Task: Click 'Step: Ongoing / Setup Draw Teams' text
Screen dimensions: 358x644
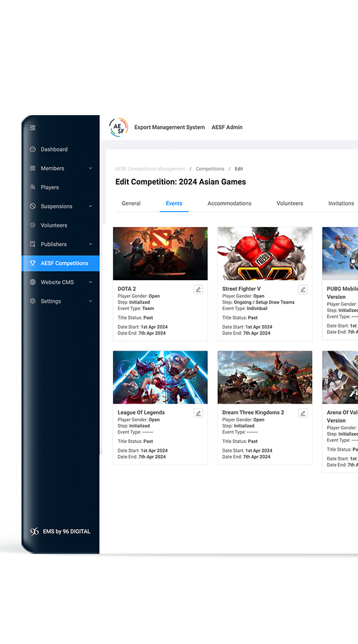Action: tap(258, 302)
